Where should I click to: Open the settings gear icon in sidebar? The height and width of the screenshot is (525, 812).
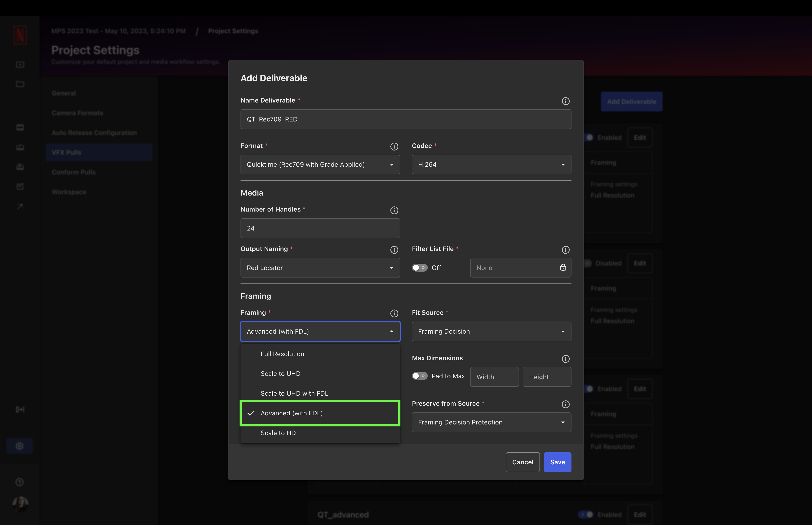(19, 446)
